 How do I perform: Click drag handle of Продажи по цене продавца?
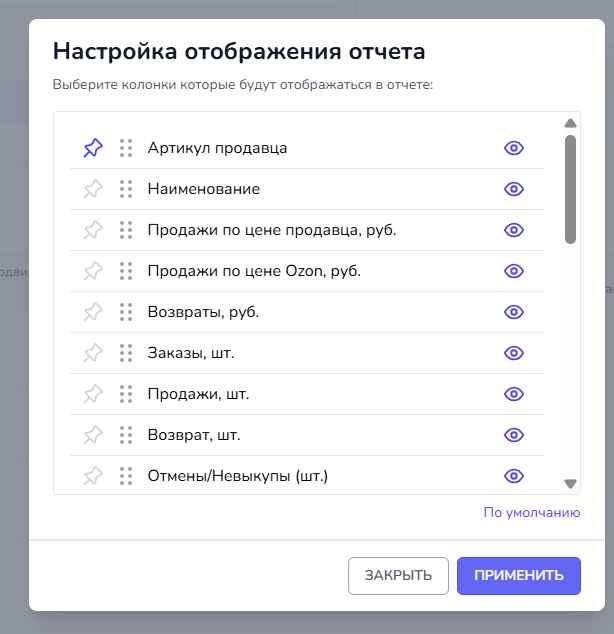point(126,230)
